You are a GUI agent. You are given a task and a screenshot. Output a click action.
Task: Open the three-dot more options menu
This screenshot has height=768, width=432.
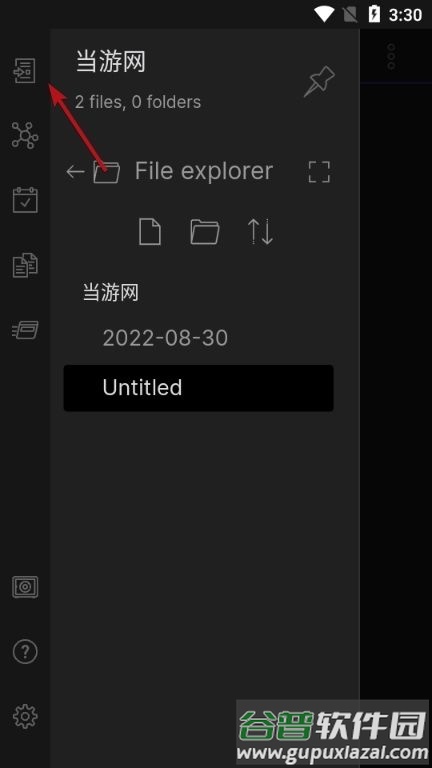click(391, 57)
